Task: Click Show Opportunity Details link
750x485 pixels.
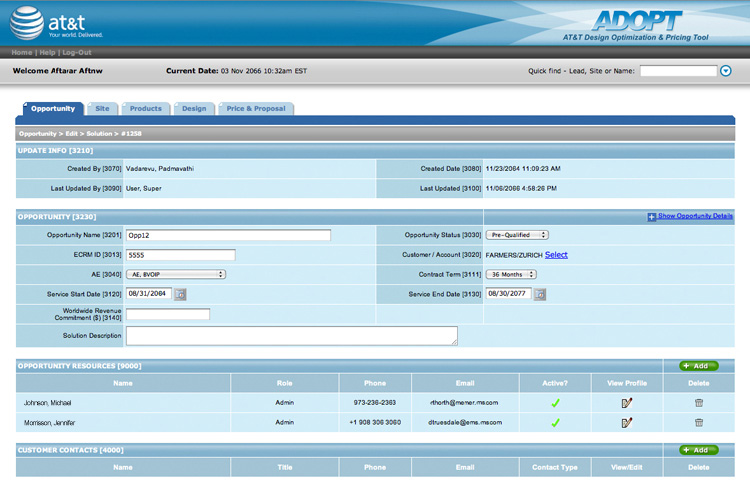Action: click(x=695, y=216)
